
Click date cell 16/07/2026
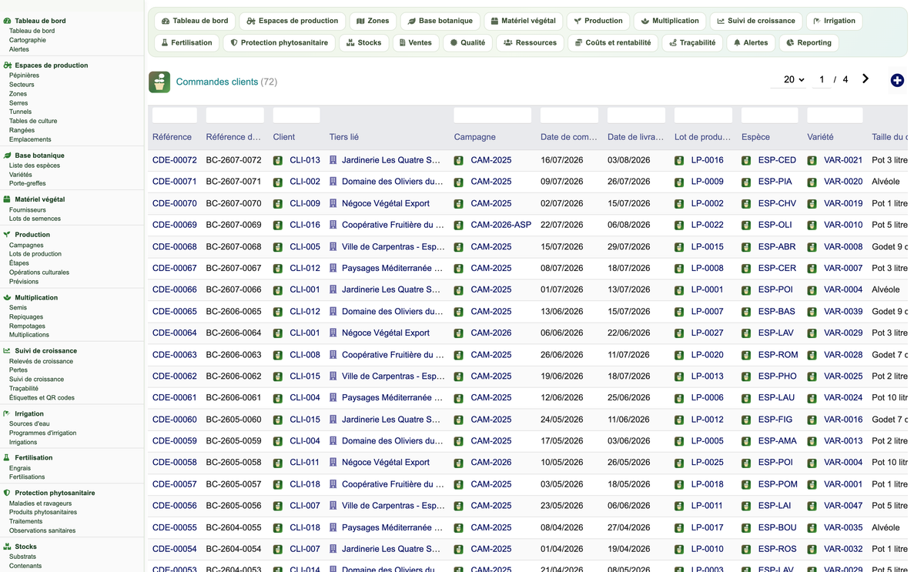[x=562, y=160]
